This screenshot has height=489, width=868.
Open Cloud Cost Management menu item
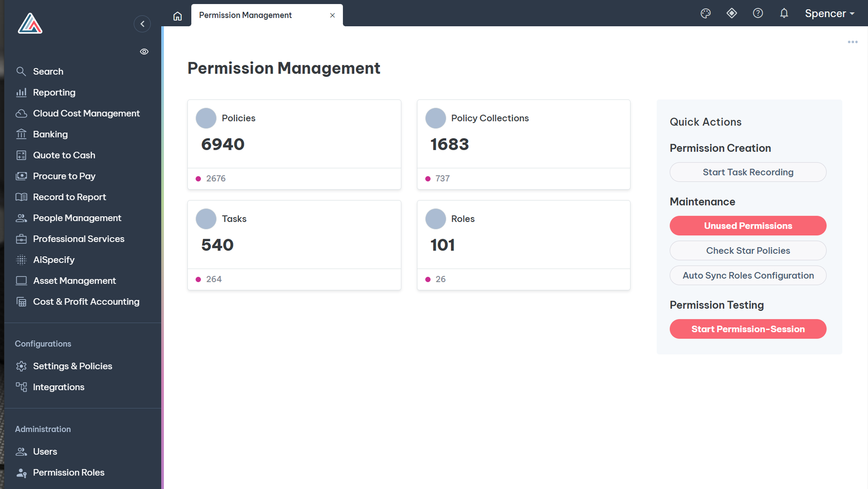coord(86,113)
